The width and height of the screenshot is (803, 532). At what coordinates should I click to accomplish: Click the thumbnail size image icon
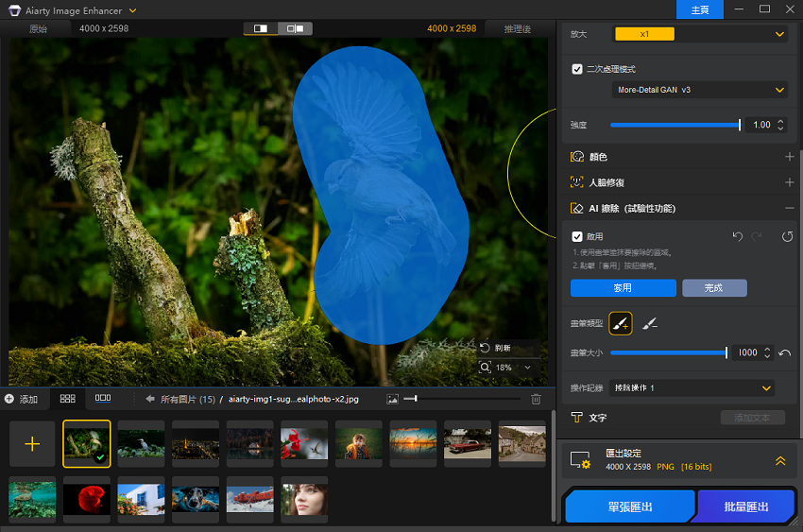393,399
